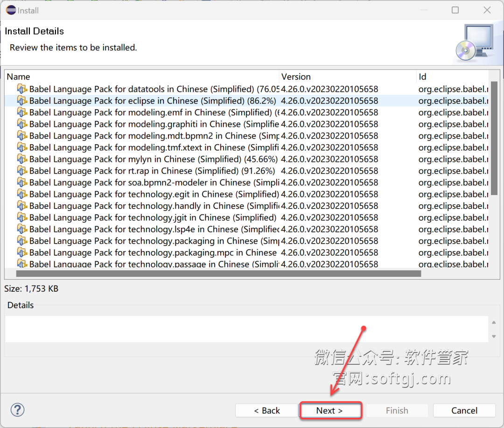The width and height of the screenshot is (504, 428).
Task: Click the mylyn language pack icon
Action: click(x=22, y=159)
